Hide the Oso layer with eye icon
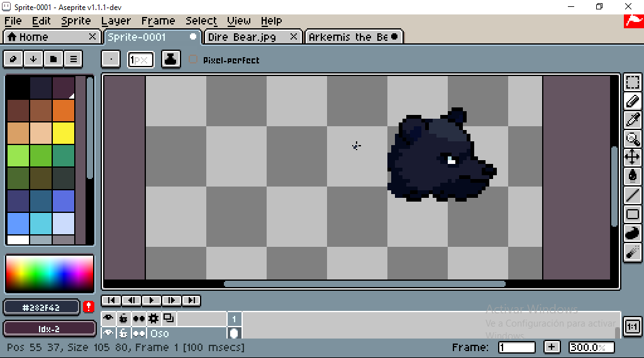The width and height of the screenshot is (644, 358). pyautogui.click(x=108, y=334)
